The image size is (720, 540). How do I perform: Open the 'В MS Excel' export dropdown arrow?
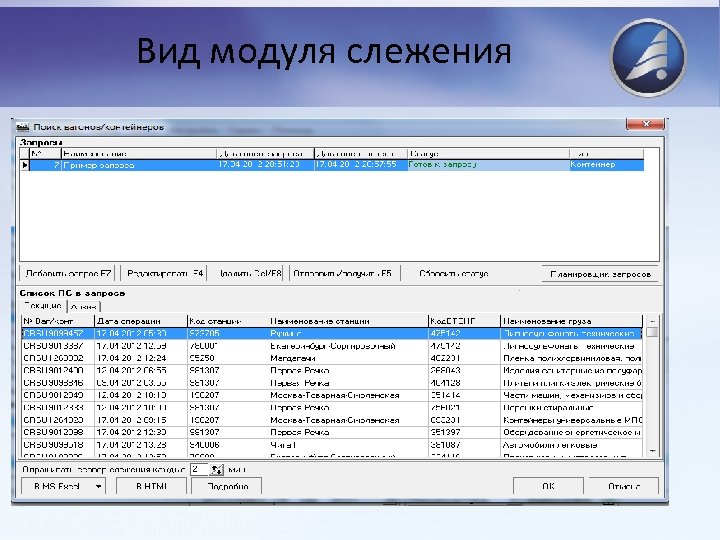[98, 486]
